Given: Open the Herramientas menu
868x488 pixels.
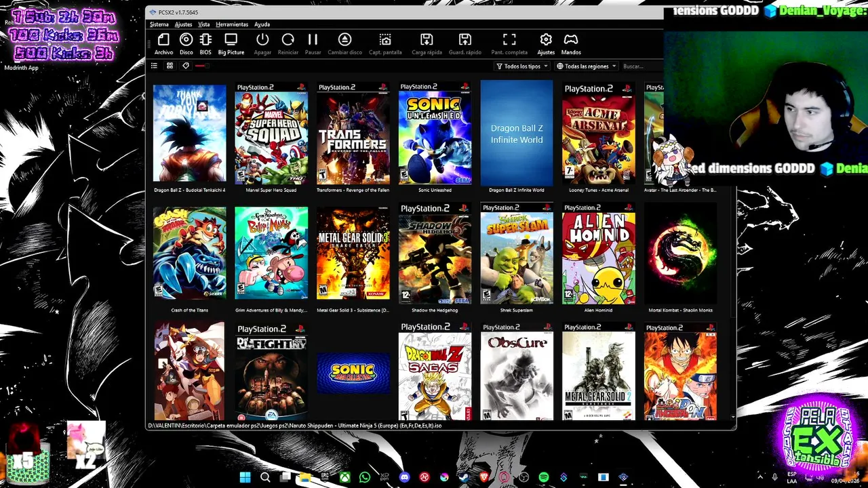Looking at the screenshot, I should (232, 24).
